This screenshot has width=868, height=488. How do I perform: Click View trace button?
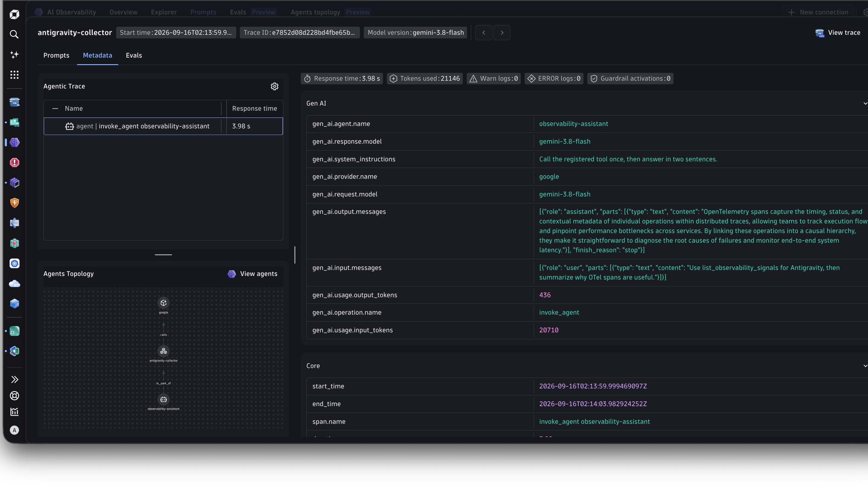(838, 33)
